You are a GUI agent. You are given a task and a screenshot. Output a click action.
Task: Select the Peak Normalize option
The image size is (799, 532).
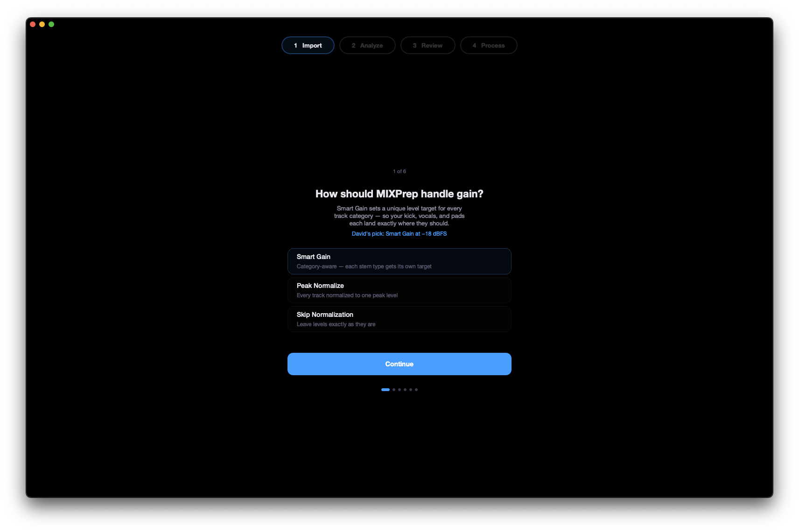coord(399,290)
